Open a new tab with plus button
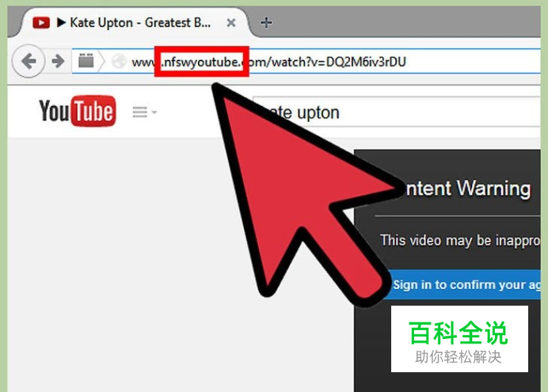This screenshot has height=392, width=548. 266,23
